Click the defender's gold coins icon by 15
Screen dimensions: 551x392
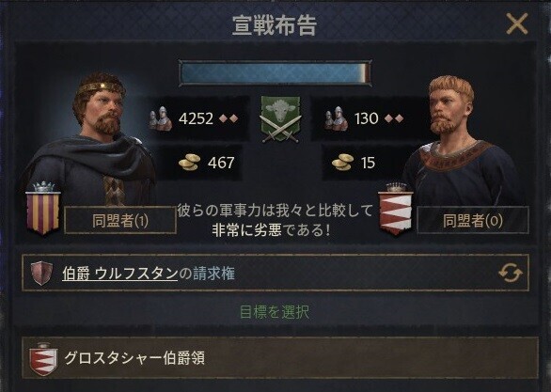tap(342, 163)
